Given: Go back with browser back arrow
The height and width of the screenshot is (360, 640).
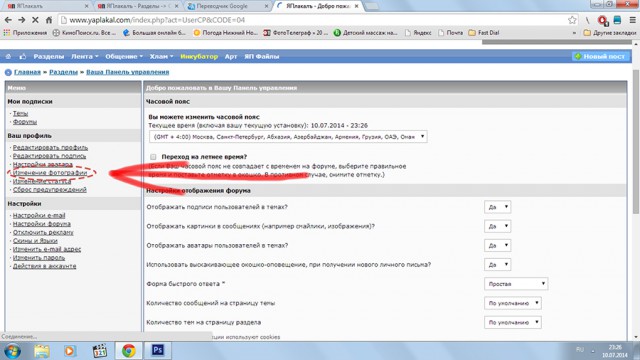Looking at the screenshot, I should pos(8,20).
